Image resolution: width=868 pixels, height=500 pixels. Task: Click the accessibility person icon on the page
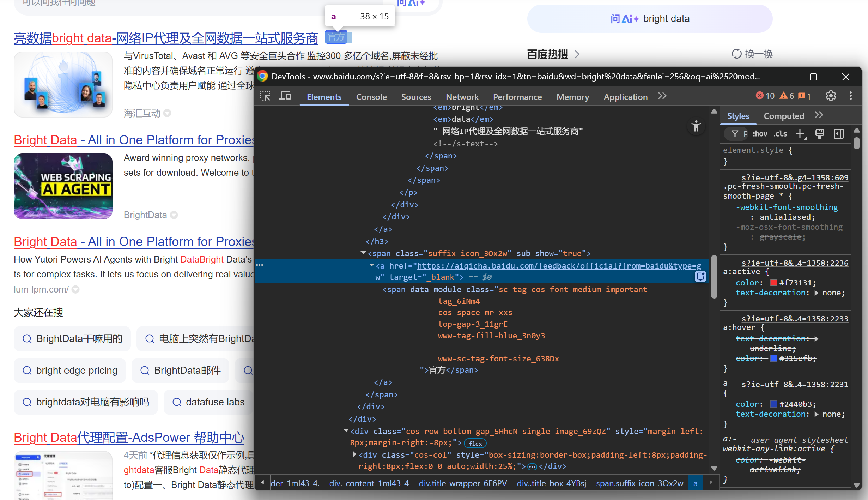tap(696, 126)
